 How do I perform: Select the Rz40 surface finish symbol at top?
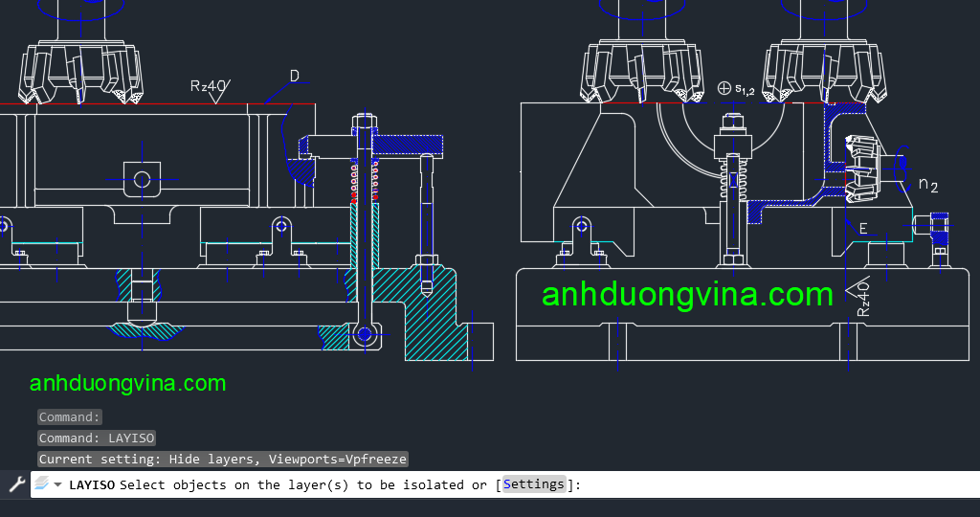click(x=210, y=87)
